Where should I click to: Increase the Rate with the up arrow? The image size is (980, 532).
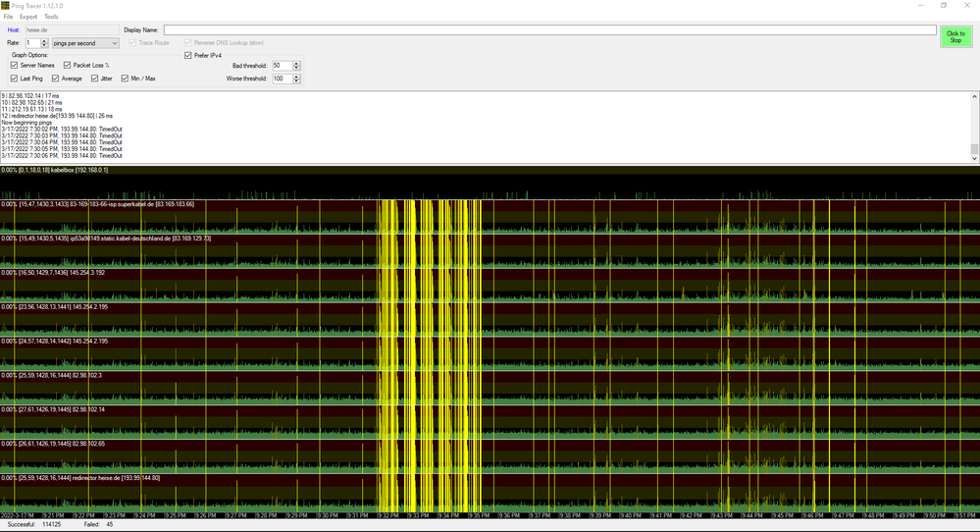pyautogui.click(x=44, y=41)
